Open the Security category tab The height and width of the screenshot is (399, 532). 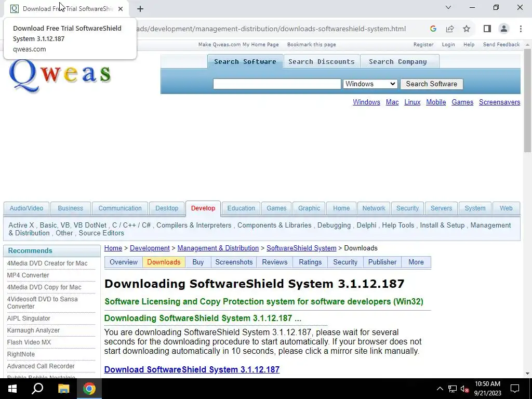click(x=407, y=208)
